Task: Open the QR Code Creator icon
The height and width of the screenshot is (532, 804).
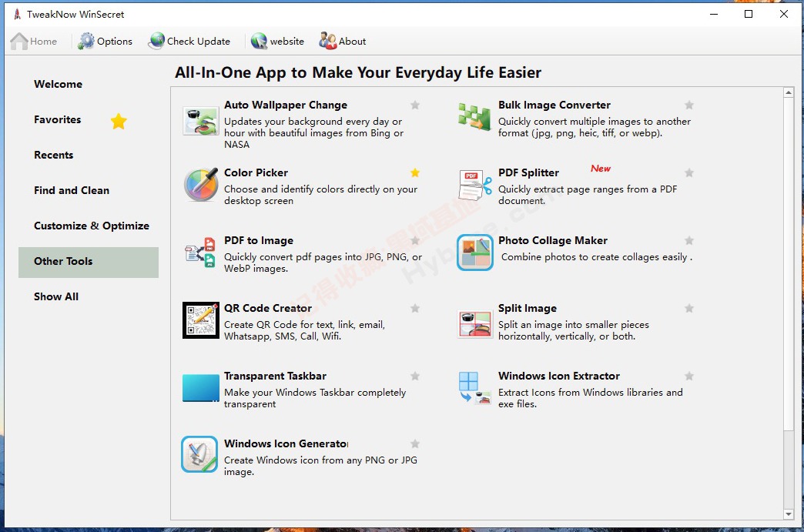Action: pyautogui.click(x=201, y=320)
